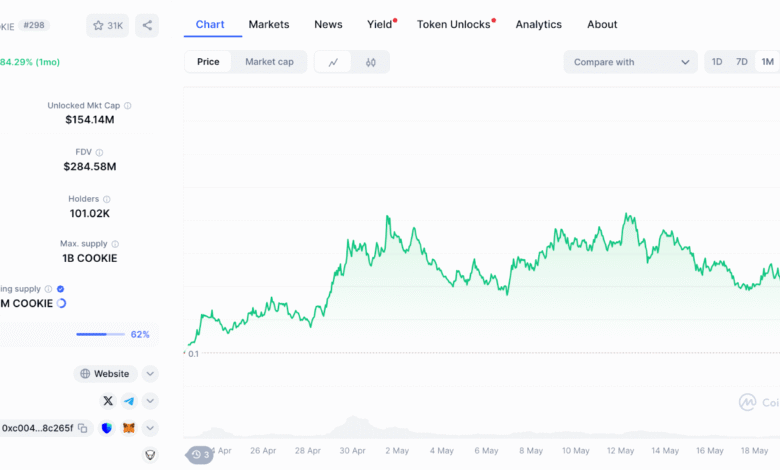Screen dimensions: 780x470
Task: Click the 1B COOKIE max supply value
Action: (x=90, y=258)
